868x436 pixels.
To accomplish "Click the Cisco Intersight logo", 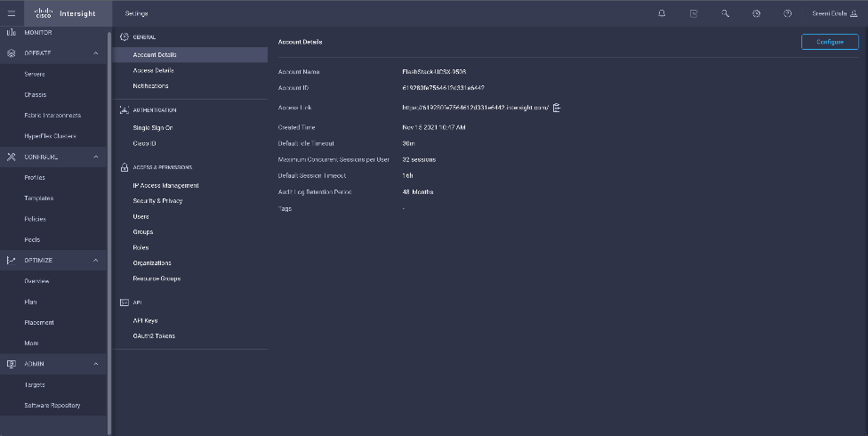I will pyautogui.click(x=65, y=13).
